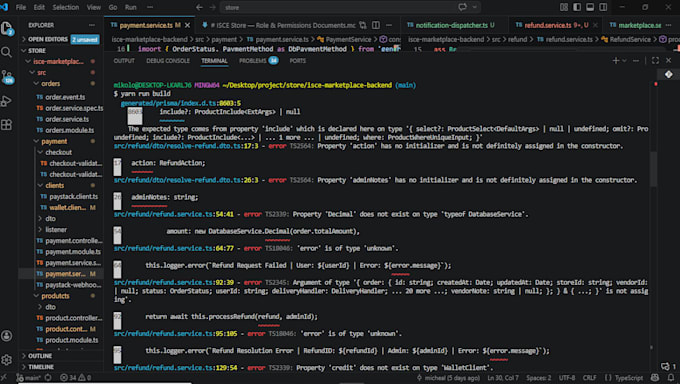Image resolution: width=680 pixels, height=384 pixels.
Task: Click the errors and warnings count in status bar
Action: point(75,378)
